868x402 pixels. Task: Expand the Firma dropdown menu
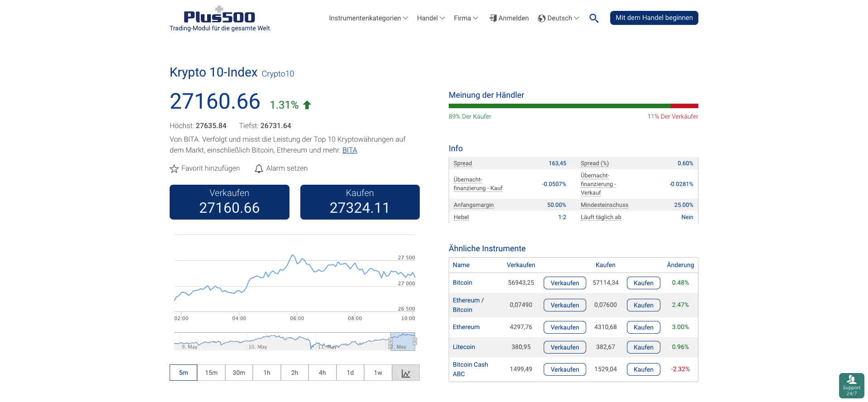tap(466, 18)
